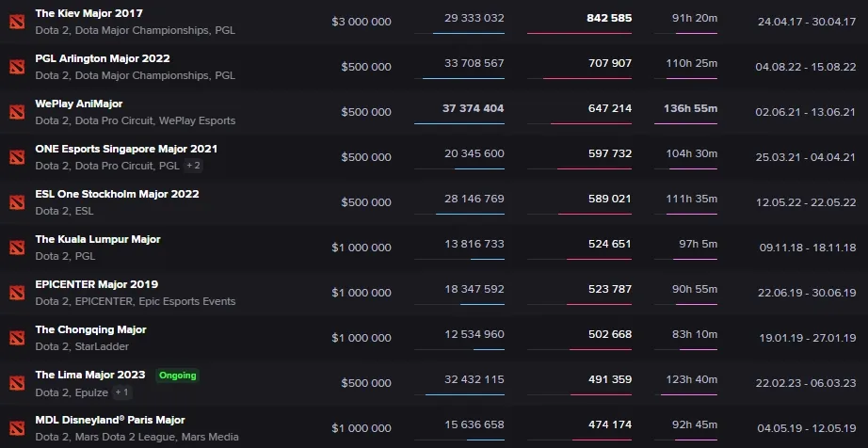
Task: Click the Disneyland Paris Major subtitle listing Mars Media
Action: 137,437
